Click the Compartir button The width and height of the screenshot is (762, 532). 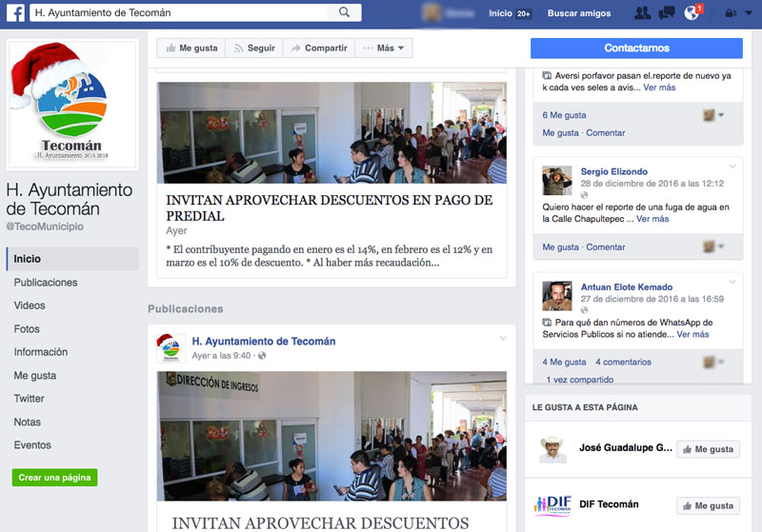pyautogui.click(x=319, y=48)
